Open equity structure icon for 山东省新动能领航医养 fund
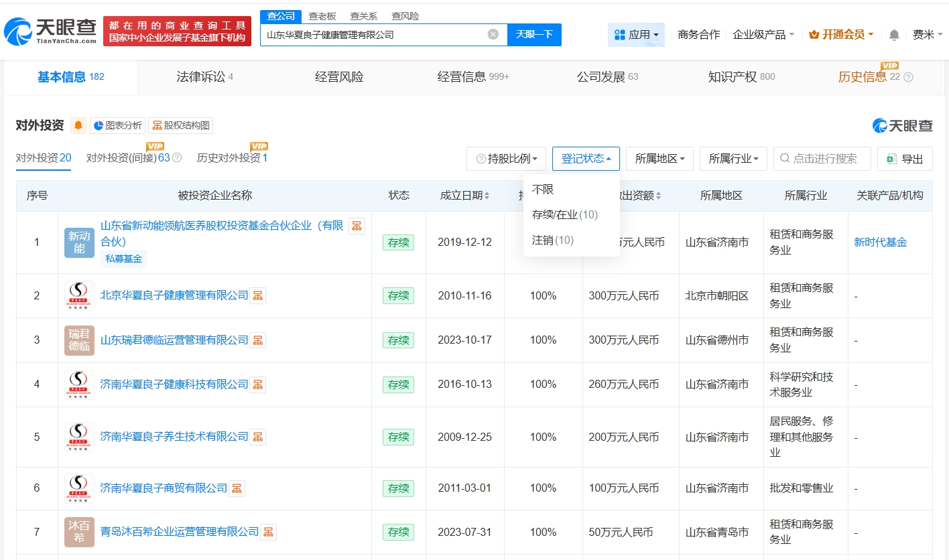Screen dimensions: 949x560 [357, 226]
